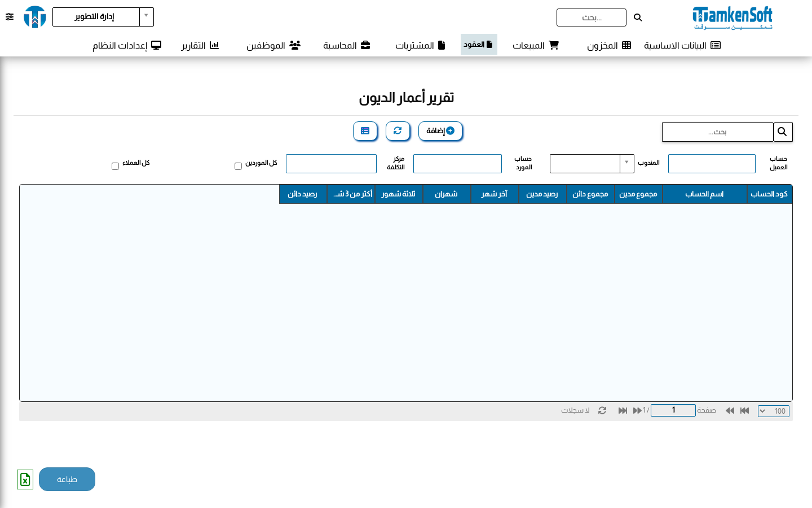This screenshot has height=508, width=812.
Task: Click the طباعة print button
Action: [67, 479]
